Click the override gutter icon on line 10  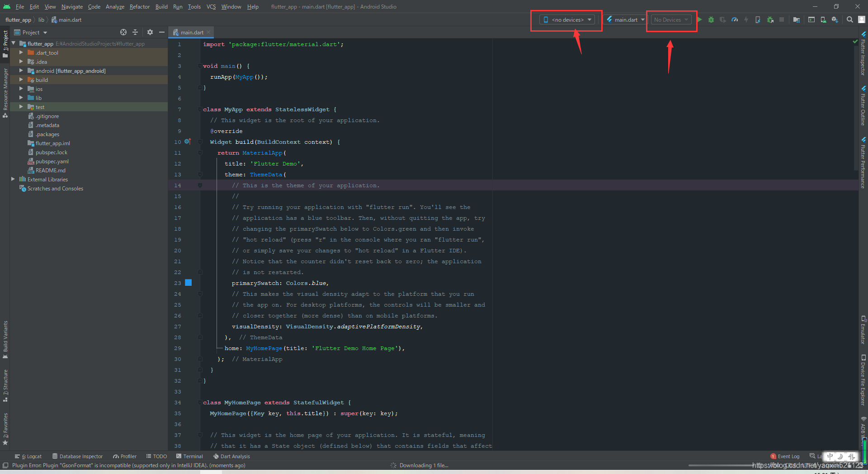[188, 142]
